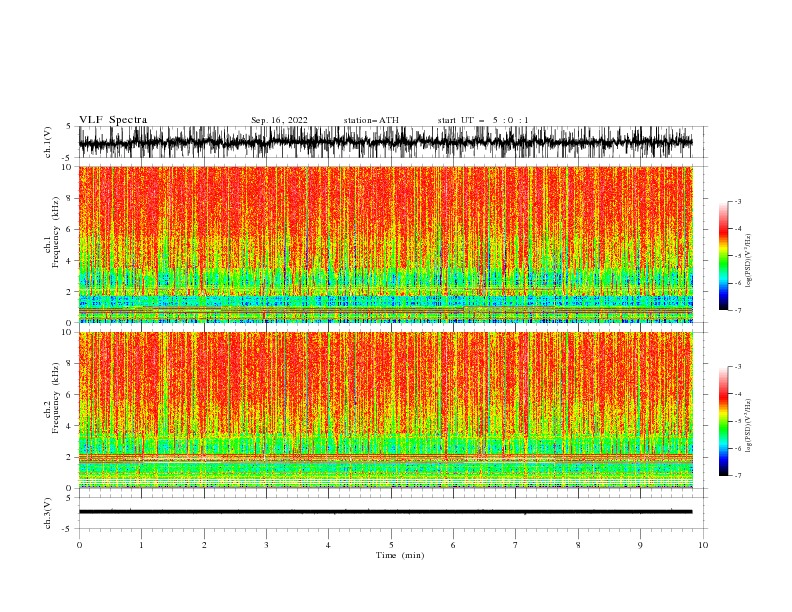Select the "Sep. 16, 2022" date text
This screenshot has height=612, width=792.
pyautogui.click(x=279, y=120)
